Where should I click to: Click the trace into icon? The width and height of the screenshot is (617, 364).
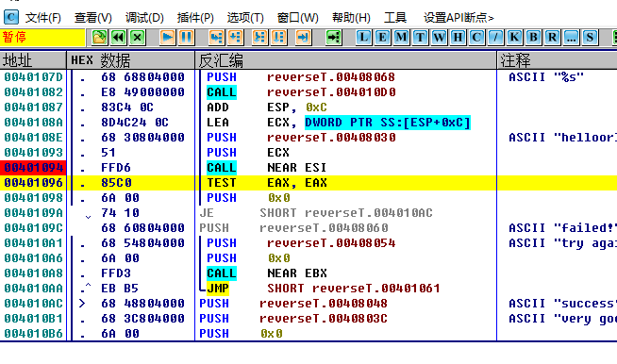point(259,38)
